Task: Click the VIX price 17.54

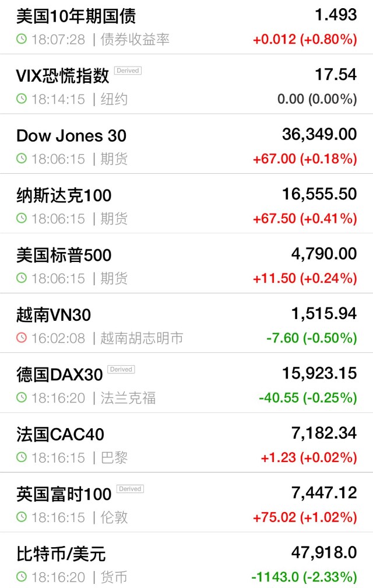Action: point(336,74)
